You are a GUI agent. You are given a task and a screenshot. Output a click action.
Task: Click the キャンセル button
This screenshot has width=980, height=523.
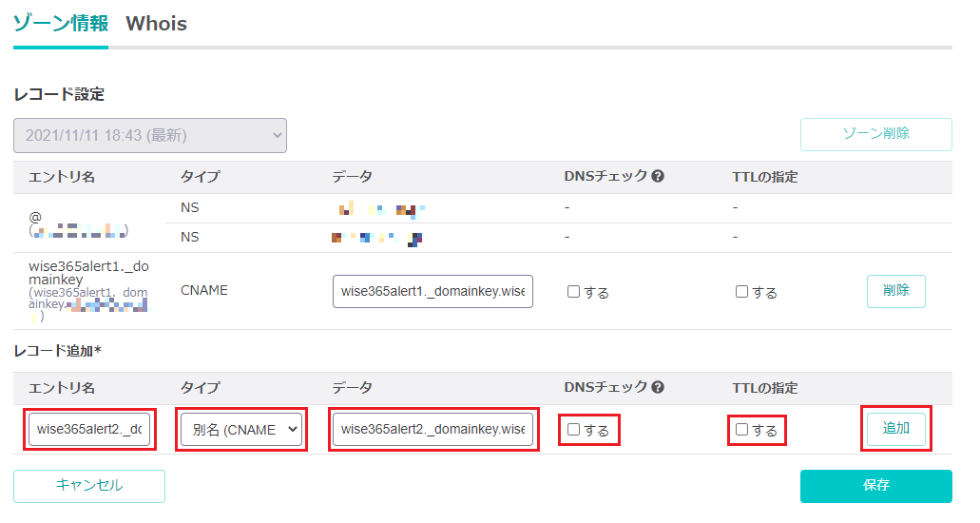pyautogui.click(x=89, y=486)
